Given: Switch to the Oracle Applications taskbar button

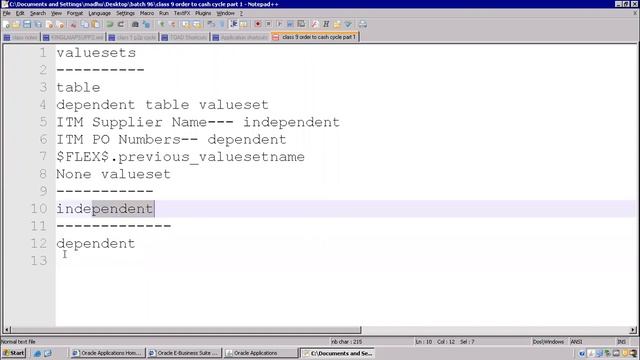Looking at the screenshot, I should [x=261, y=353].
